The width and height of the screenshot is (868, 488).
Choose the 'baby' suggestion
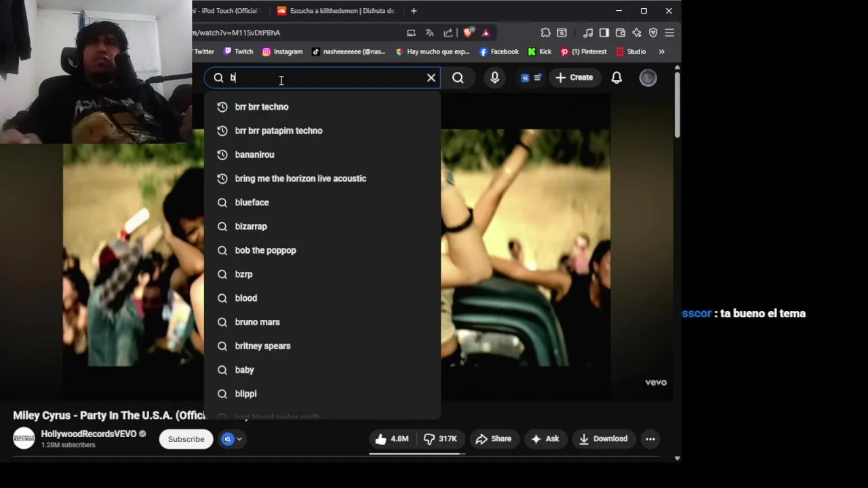point(323,370)
